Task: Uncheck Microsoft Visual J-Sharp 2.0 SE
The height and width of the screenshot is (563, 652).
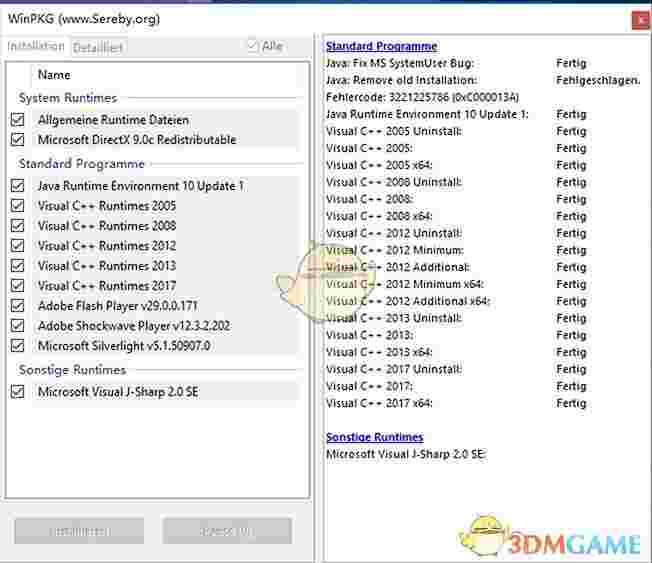Action: coord(17,391)
